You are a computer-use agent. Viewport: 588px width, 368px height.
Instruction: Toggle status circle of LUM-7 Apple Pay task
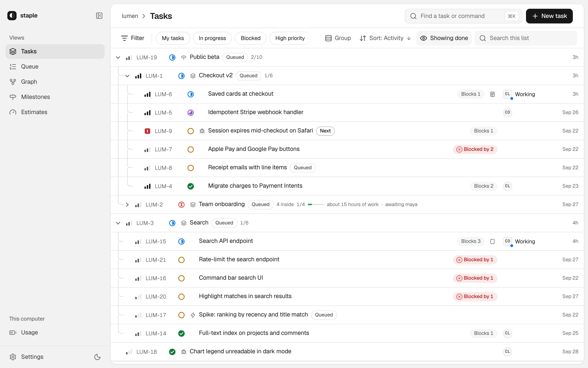[x=190, y=149]
